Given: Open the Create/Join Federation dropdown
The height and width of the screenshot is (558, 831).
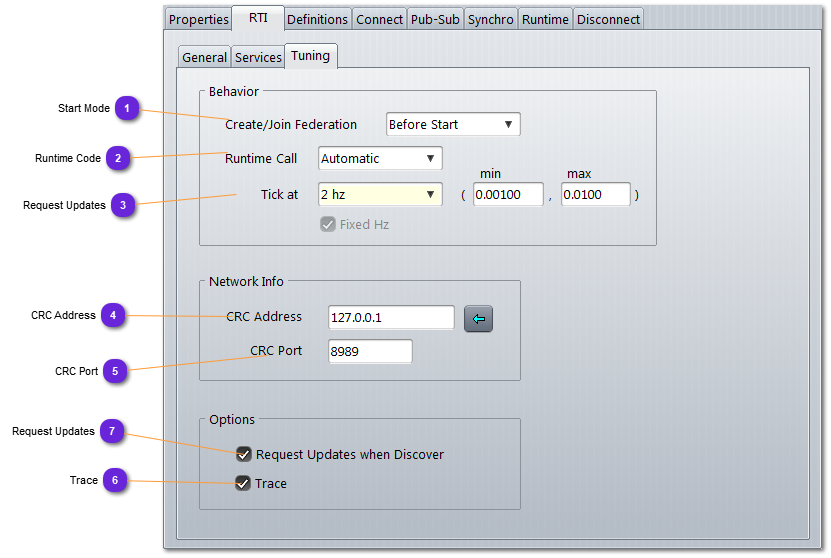Looking at the screenshot, I should (x=453, y=125).
